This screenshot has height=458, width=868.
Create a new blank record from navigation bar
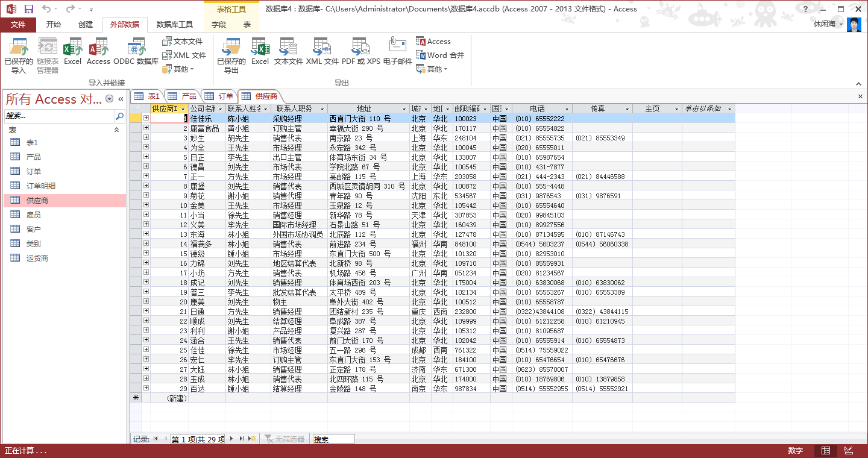(x=252, y=439)
